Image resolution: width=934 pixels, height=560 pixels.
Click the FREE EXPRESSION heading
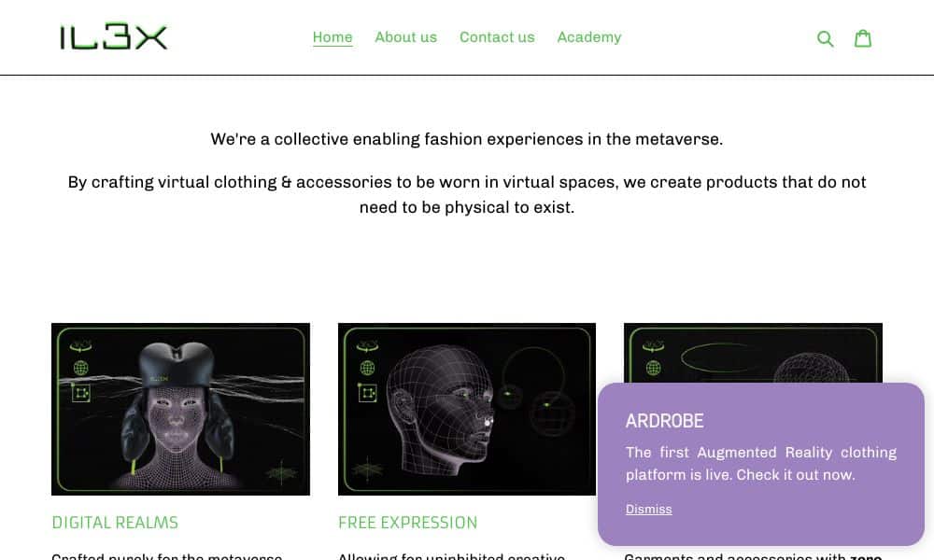point(408,523)
